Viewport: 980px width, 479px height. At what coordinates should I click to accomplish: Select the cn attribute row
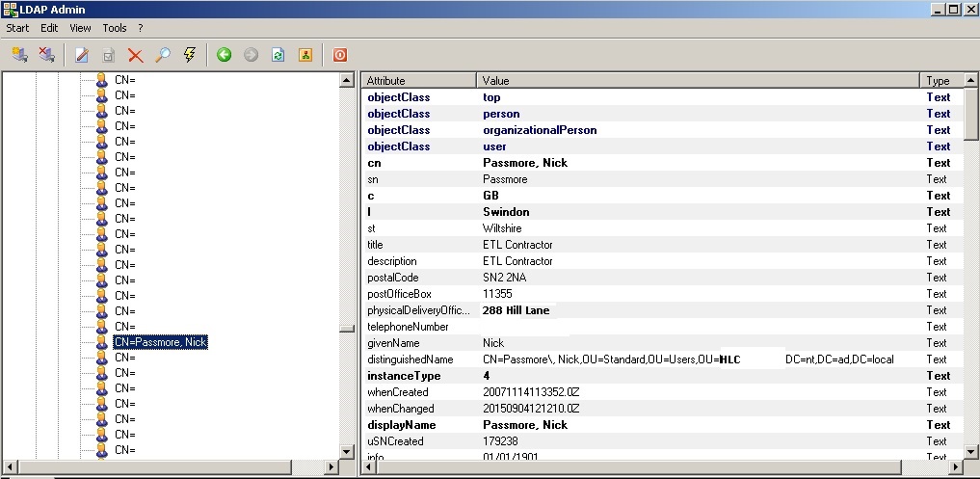[x=663, y=163]
